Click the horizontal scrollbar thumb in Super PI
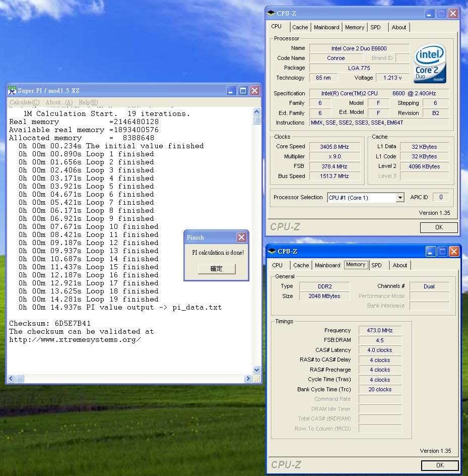 click(x=20, y=379)
